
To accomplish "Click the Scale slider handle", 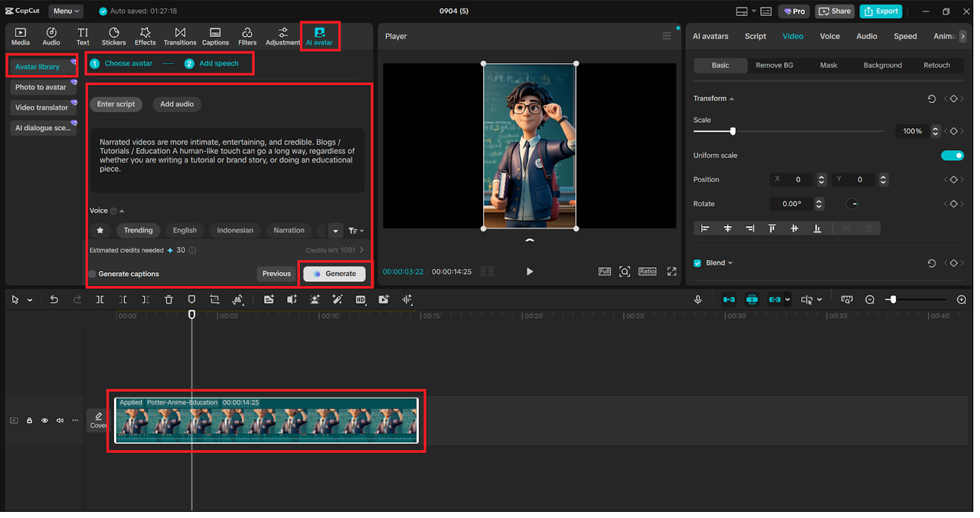I will click(733, 131).
